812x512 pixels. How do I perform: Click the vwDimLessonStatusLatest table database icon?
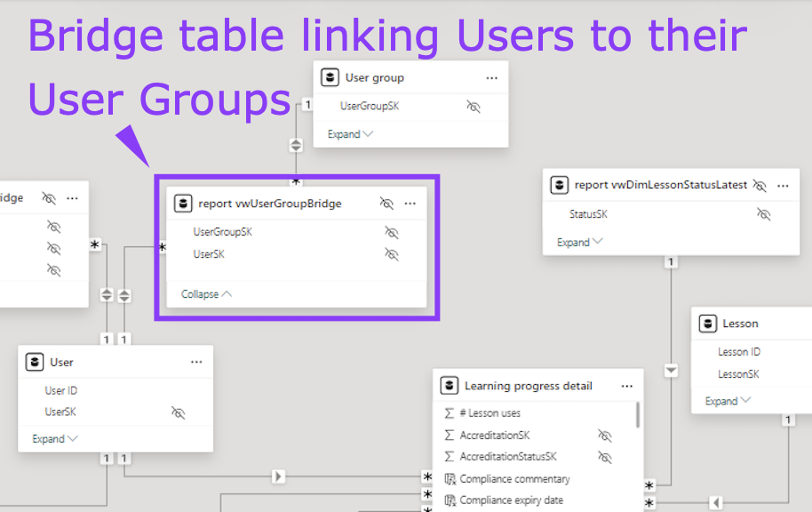[x=559, y=186]
